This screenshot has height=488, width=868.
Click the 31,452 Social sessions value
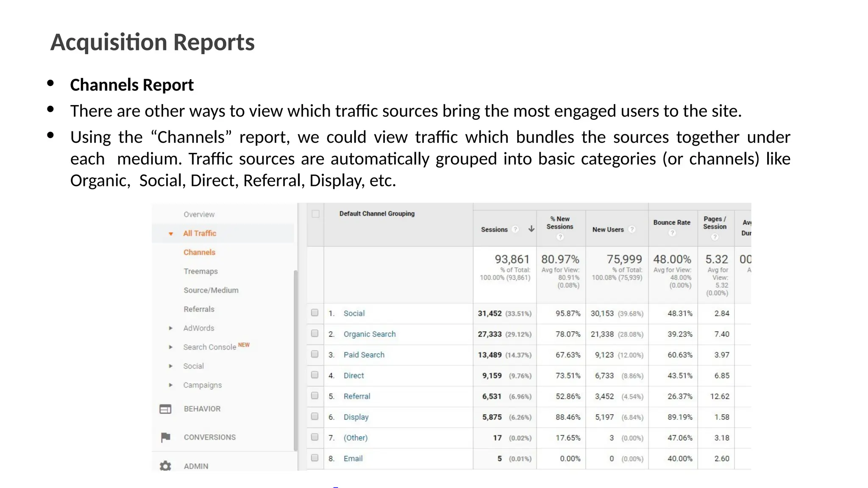(x=490, y=313)
